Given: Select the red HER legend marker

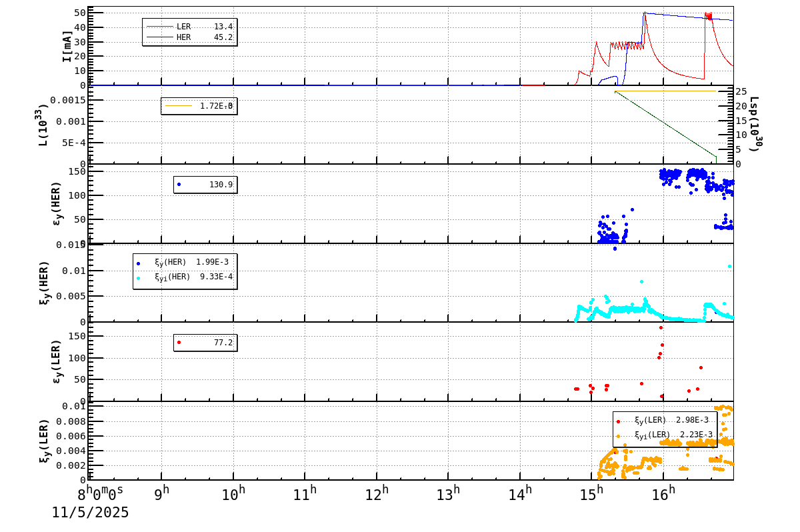Looking at the screenshot, I should point(160,37).
